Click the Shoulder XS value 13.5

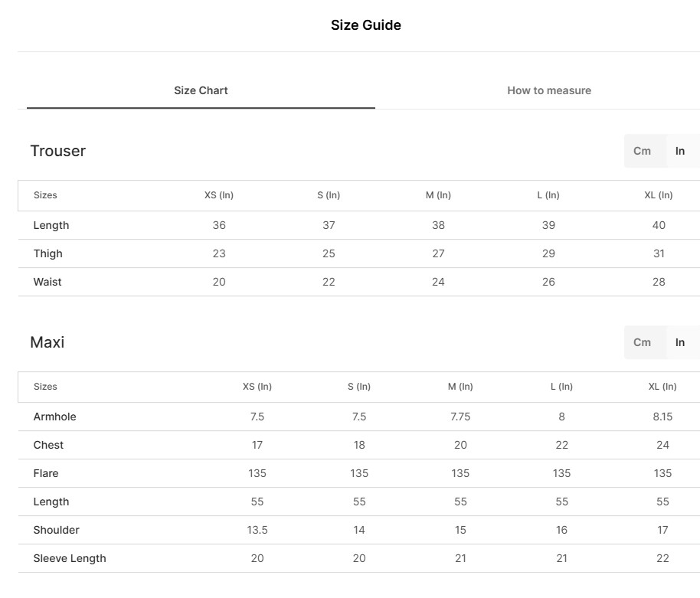click(257, 530)
